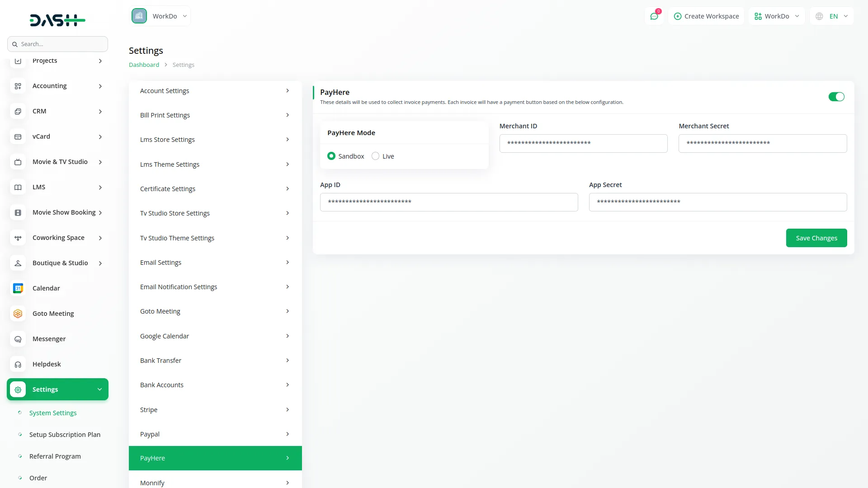The width and height of the screenshot is (868, 488).
Task: Click the LMS book icon
Action: 18,187
